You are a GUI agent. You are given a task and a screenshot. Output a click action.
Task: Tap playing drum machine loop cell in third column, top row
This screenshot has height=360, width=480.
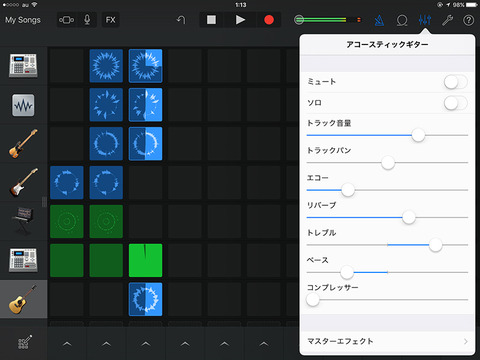pos(146,66)
